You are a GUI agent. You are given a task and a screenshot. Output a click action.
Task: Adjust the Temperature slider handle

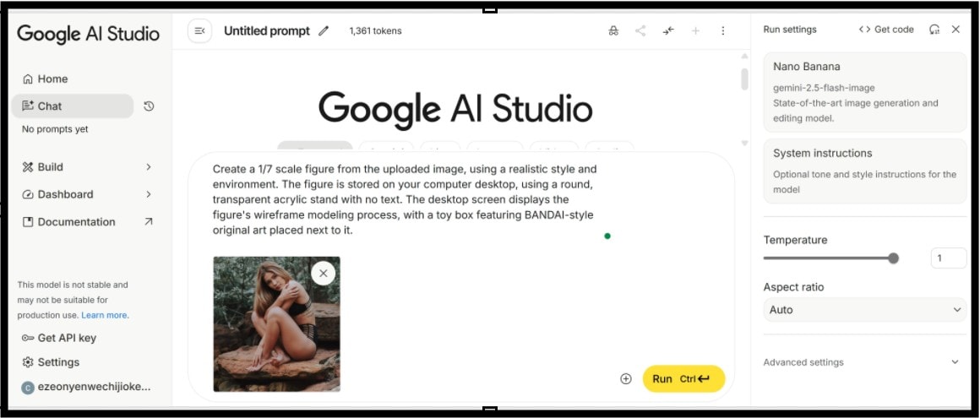pyautogui.click(x=893, y=258)
